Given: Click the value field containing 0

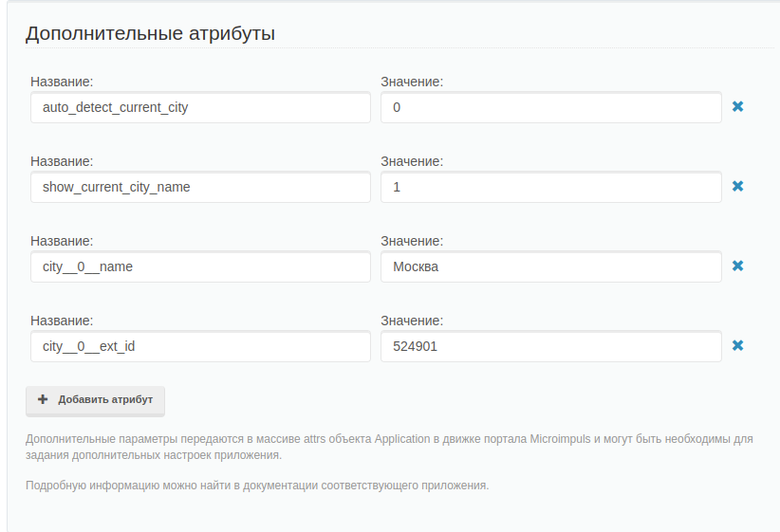Looking at the screenshot, I should [x=551, y=107].
